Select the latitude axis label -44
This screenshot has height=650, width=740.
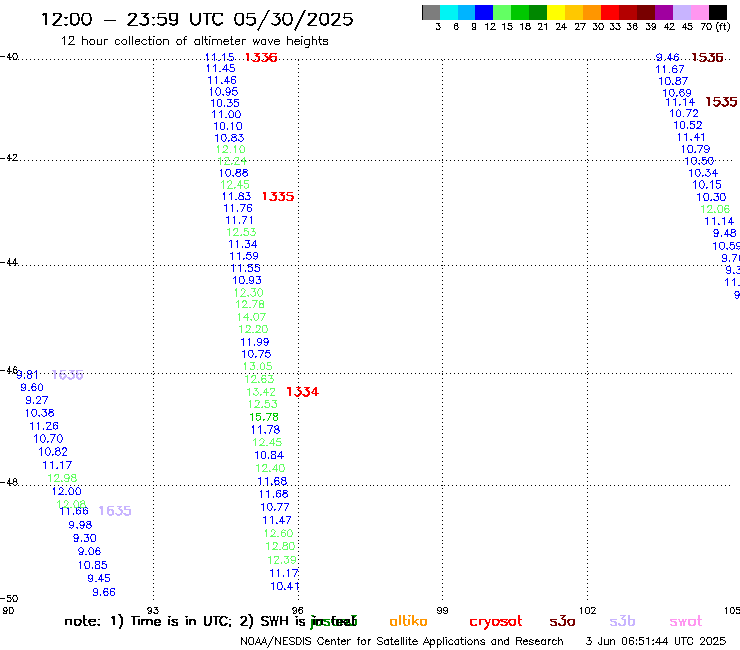(x=9, y=262)
